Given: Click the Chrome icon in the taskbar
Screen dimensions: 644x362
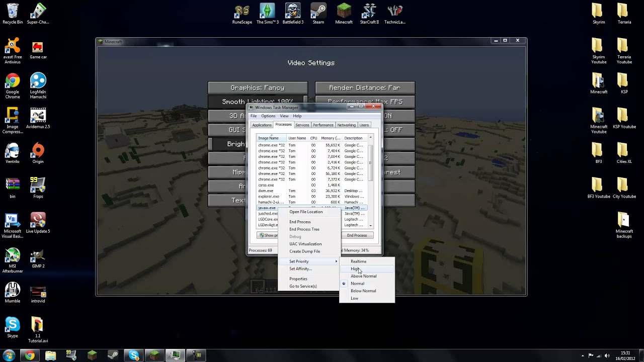Looking at the screenshot, I should tap(30, 355).
